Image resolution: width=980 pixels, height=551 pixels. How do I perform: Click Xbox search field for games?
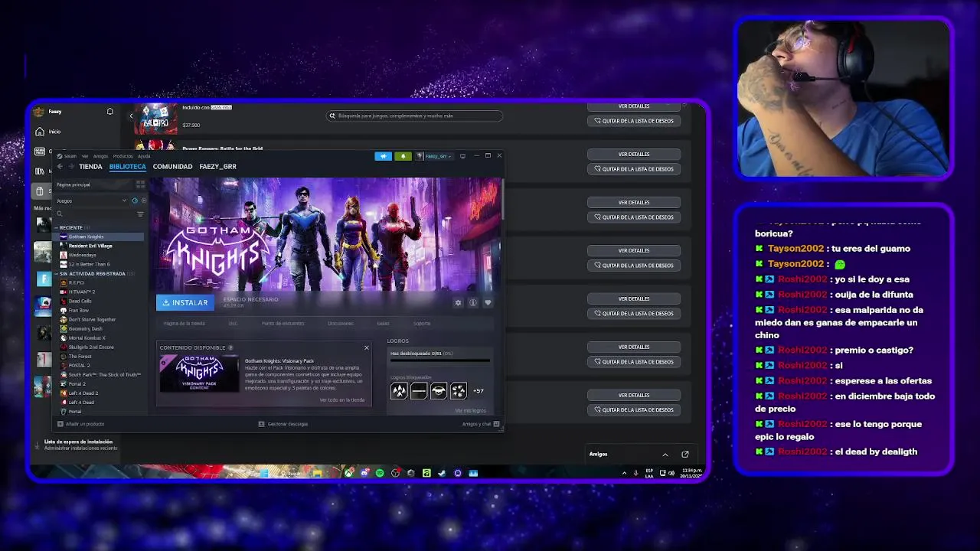[x=414, y=116]
